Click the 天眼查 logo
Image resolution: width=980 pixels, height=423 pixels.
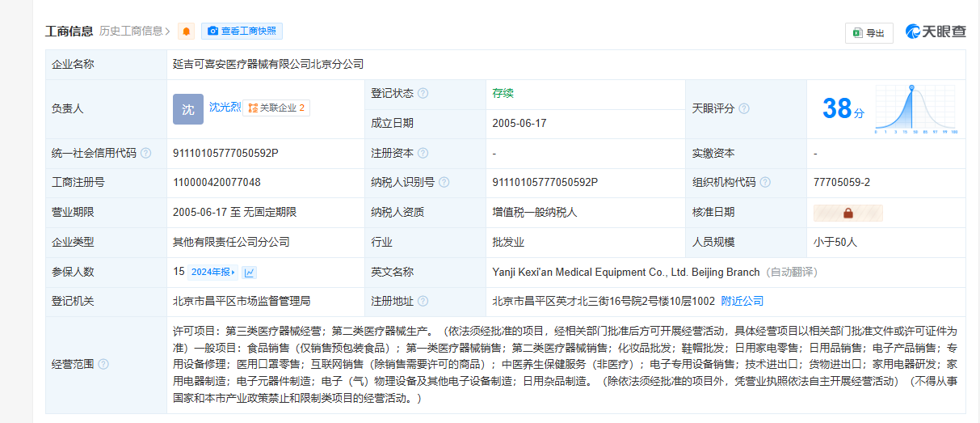[936, 32]
